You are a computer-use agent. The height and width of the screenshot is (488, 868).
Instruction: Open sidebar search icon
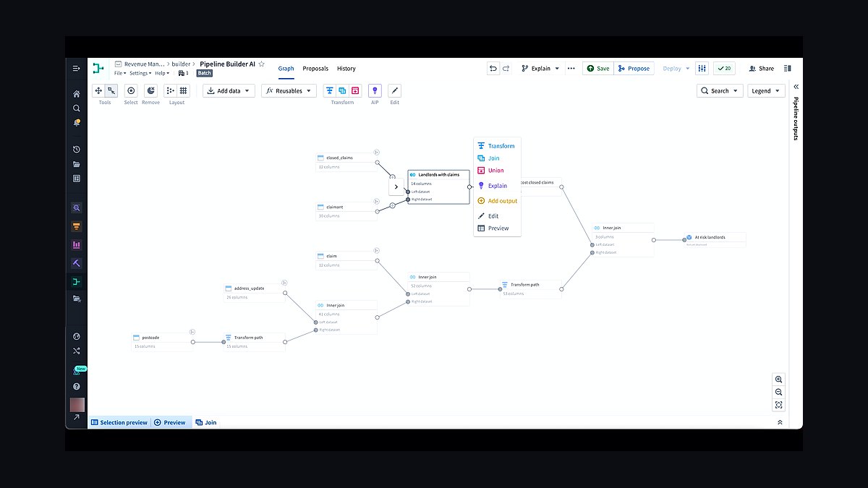[77, 108]
